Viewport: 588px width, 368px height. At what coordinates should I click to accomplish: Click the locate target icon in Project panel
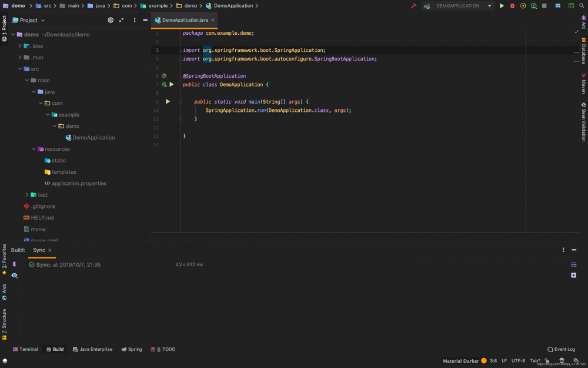[x=111, y=20]
